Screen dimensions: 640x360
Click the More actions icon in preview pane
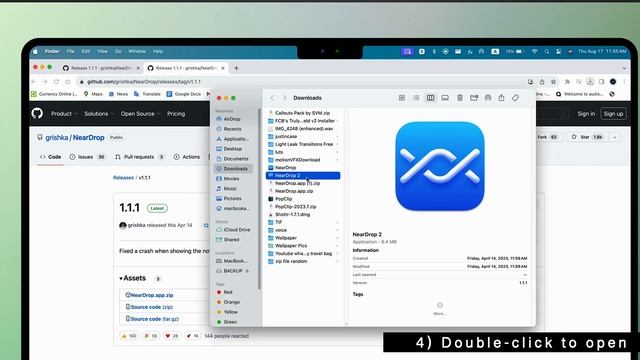440,305
